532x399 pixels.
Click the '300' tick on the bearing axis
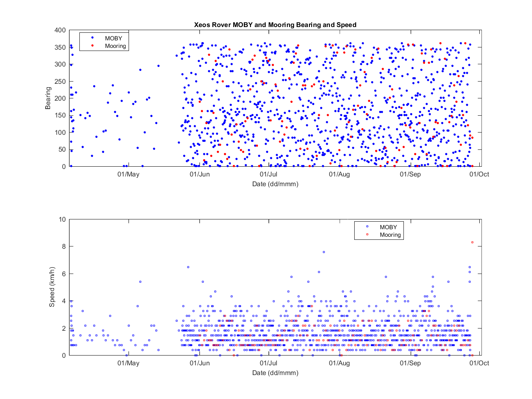[61, 64]
